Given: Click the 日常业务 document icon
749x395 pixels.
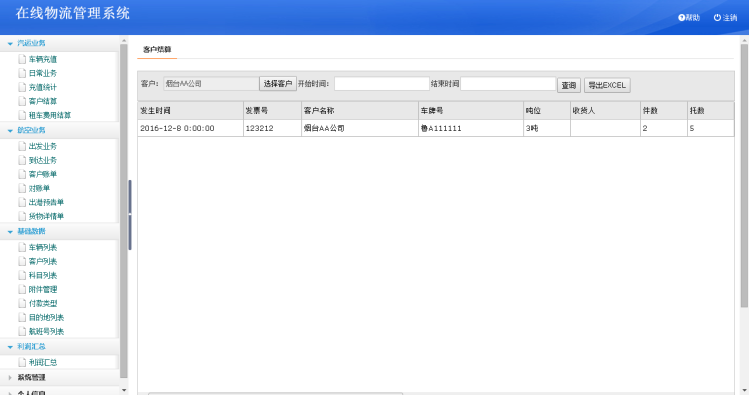Looking at the screenshot, I should (x=22, y=73).
